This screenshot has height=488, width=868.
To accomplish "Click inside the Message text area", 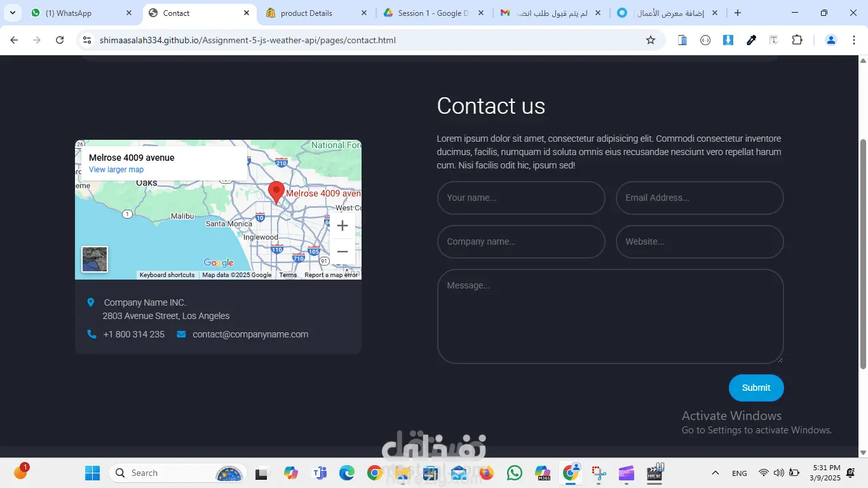I will [x=611, y=316].
